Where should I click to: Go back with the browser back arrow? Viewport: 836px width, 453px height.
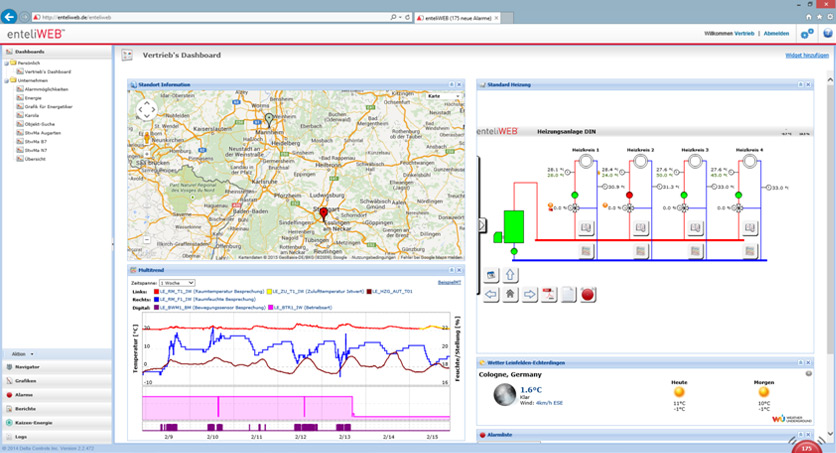[x=9, y=17]
